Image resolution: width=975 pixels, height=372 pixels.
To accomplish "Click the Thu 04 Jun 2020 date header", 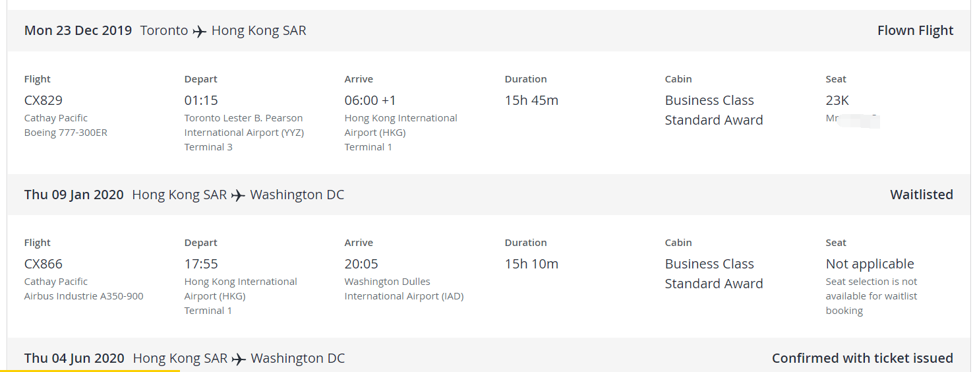I will 74,358.
